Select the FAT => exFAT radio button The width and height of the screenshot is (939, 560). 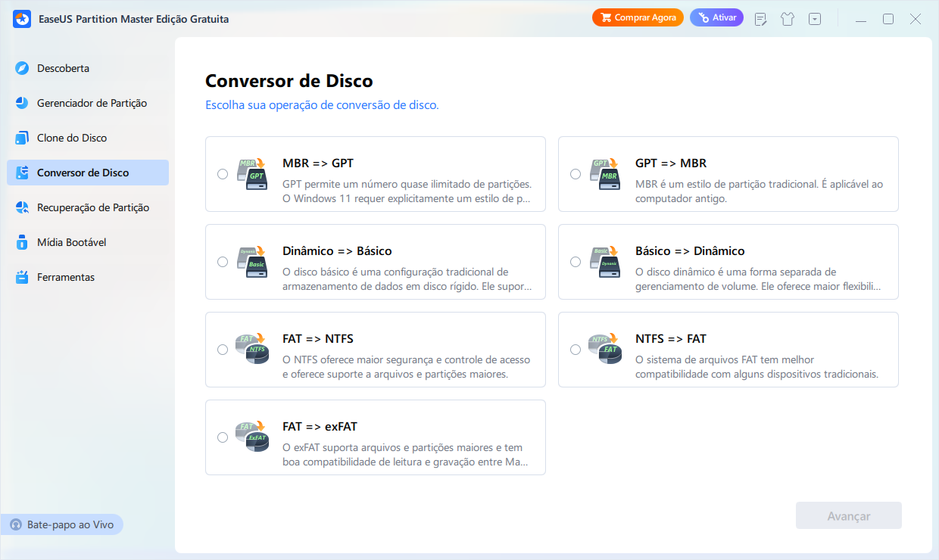(223, 437)
